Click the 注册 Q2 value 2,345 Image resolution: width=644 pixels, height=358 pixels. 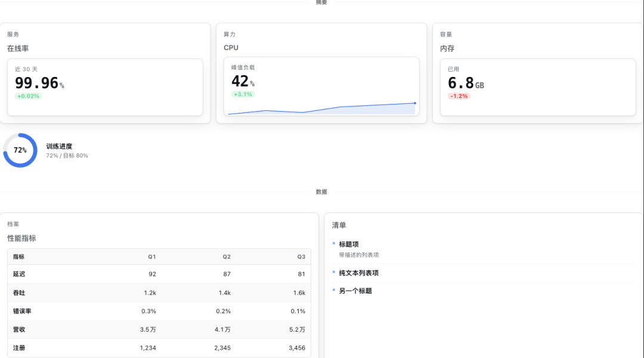[x=222, y=348]
